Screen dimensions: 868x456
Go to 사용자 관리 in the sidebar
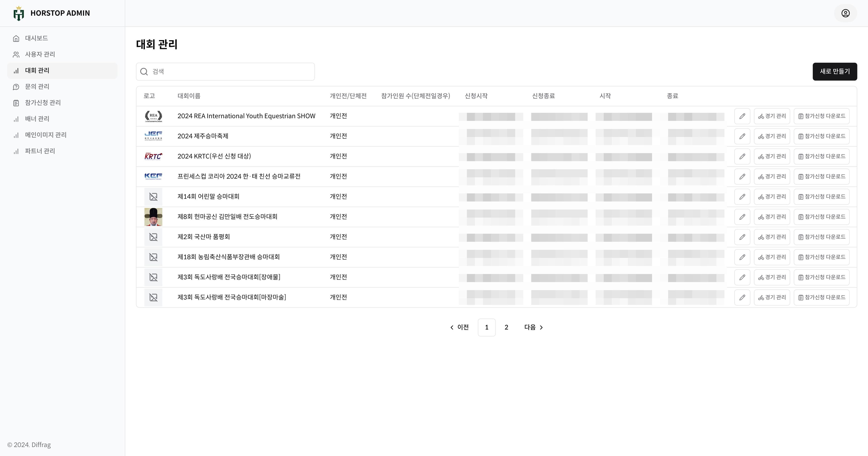[x=40, y=54]
